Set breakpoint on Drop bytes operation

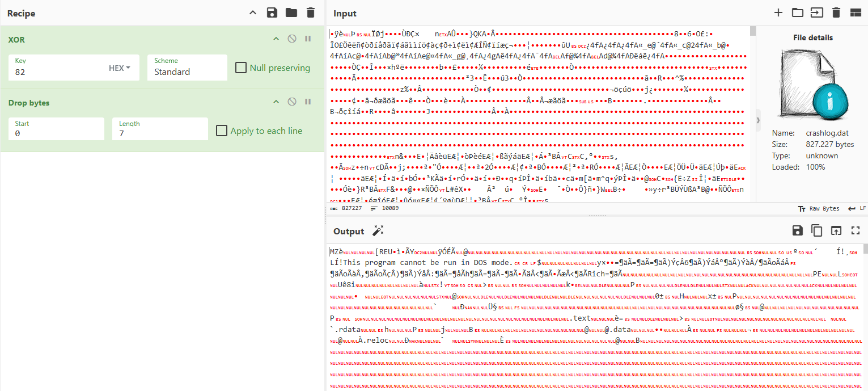(x=308, y=102)
